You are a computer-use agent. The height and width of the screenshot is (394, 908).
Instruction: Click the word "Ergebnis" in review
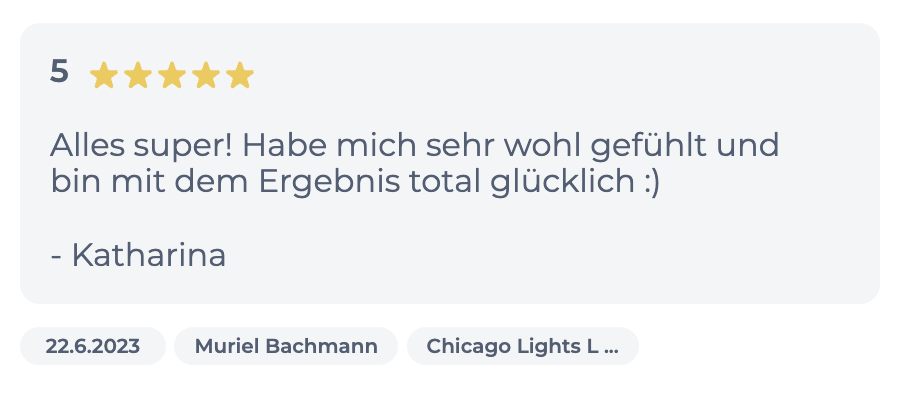(x=329, y=182)
